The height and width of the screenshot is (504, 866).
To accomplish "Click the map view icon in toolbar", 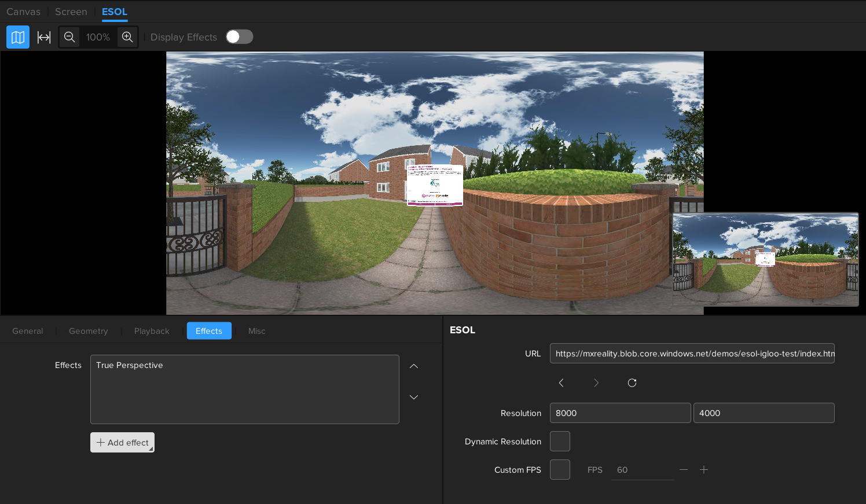I will point(18,37).
